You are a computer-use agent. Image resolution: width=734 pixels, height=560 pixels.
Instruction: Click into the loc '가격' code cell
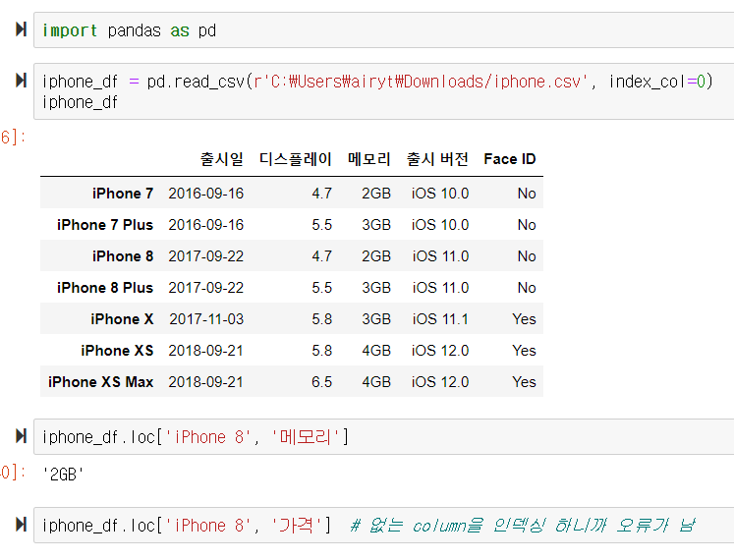point(384,525)
